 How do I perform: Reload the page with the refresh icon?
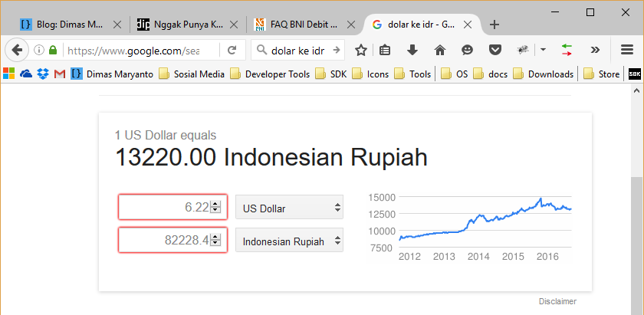232,50
